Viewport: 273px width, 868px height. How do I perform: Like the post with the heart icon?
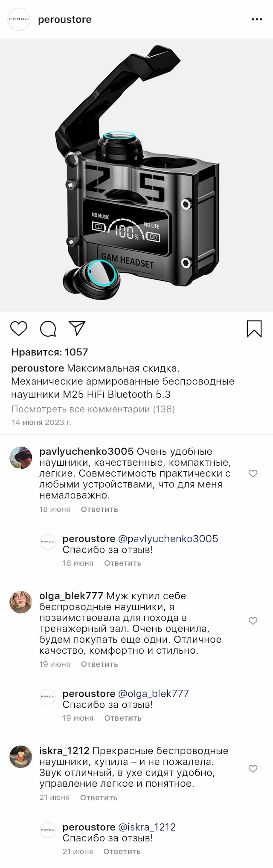point(19,329)
